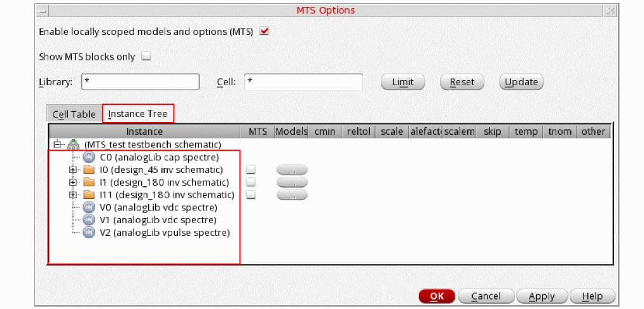This screenshot has height=309, width=644.
Task: Click the skip column header
Action: [x=493, y=132]
